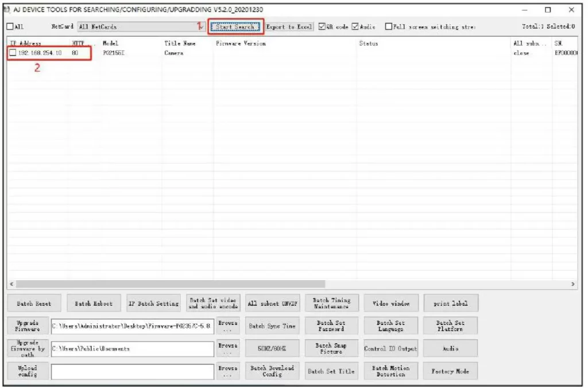
Task: Browse for the firmware file
Action: (x=227, y=326)
